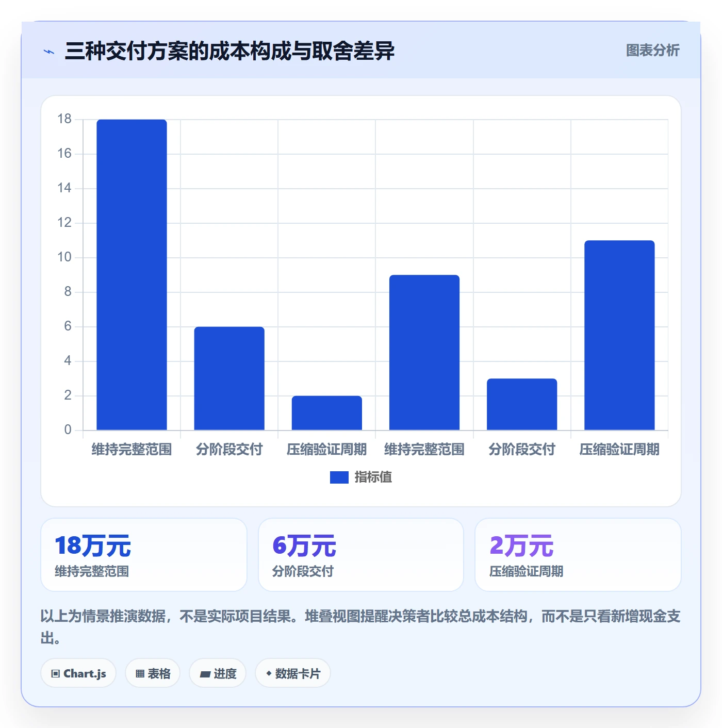
Task: Click y-axis label 18
Action: click(x=64, y=119)
